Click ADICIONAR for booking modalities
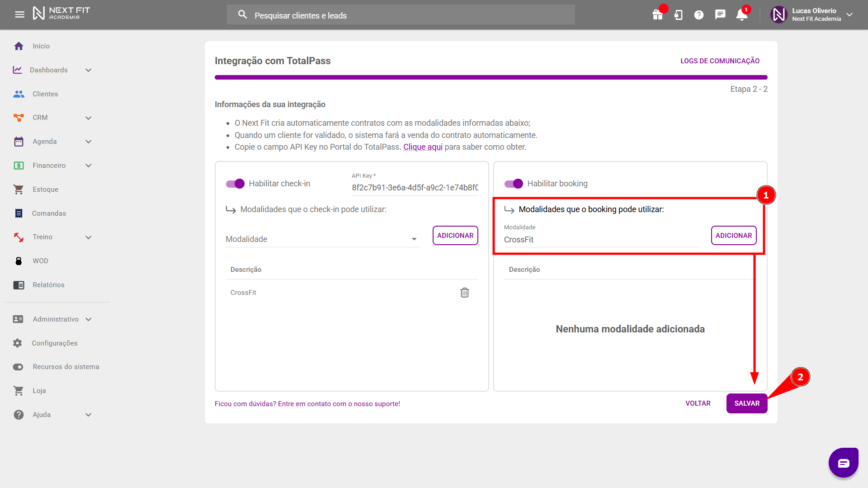Screen dimensions: 868x488 click(x=734, y=236)
